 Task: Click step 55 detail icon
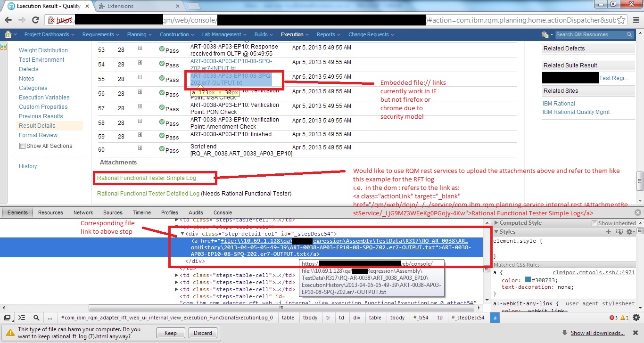(140, 78)
